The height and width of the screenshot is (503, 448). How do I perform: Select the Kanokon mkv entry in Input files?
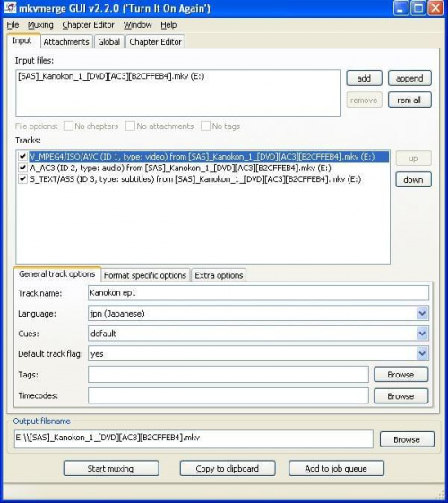pos(111,76)
